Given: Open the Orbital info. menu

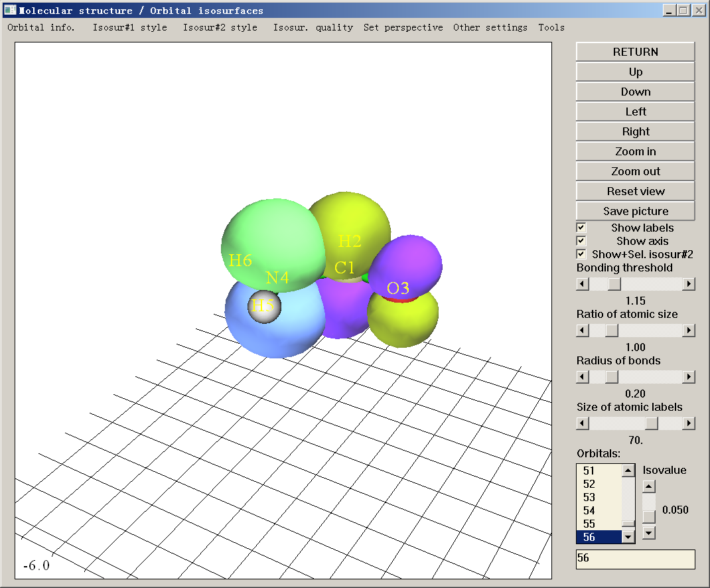Looking at the screenshot, I should coord(40,28).
